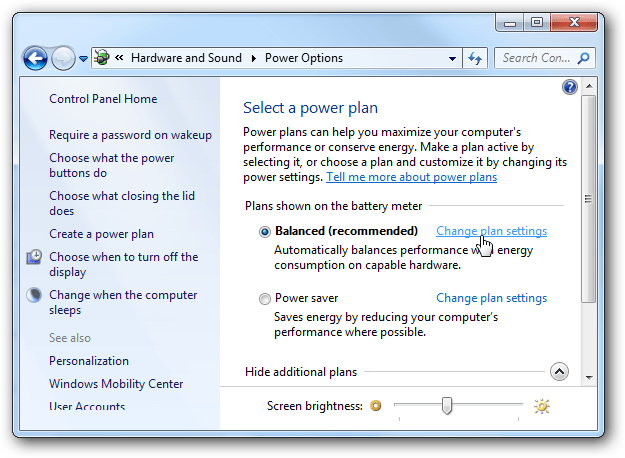The height and width of the screenshot is (458, 625).
Task: Select the Power saver radio button
Action: (x=265, y=299)
